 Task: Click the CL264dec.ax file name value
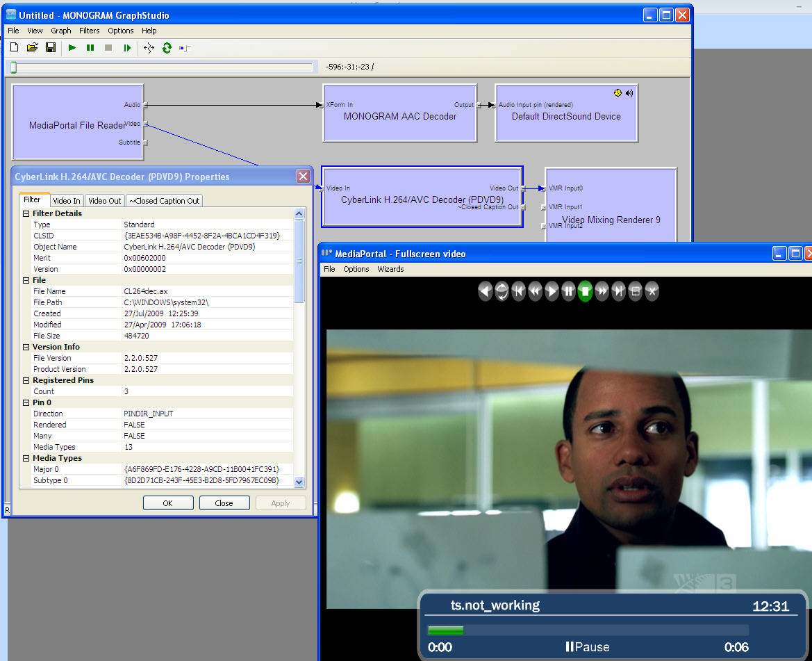145,291
